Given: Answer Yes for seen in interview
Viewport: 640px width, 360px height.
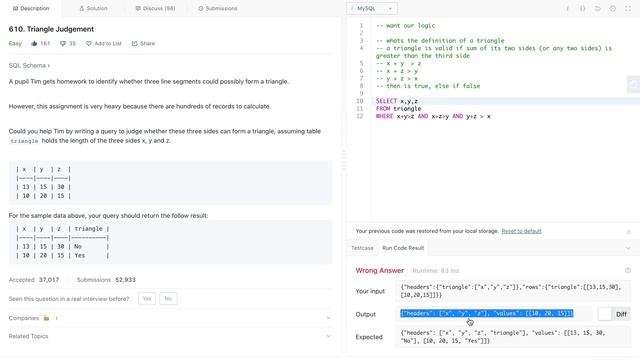Looking at the screenshot, I should tap(147, 299).
